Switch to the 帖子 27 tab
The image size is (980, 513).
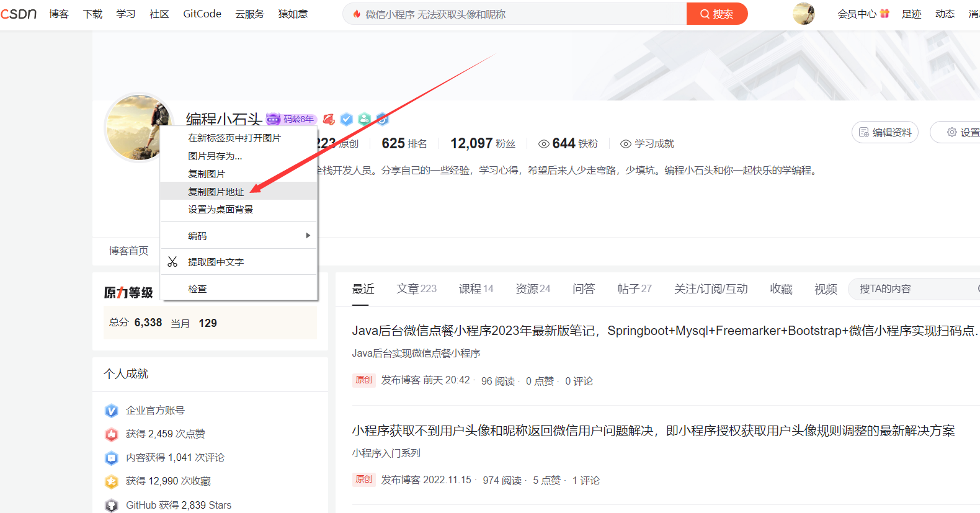[635, 288]
